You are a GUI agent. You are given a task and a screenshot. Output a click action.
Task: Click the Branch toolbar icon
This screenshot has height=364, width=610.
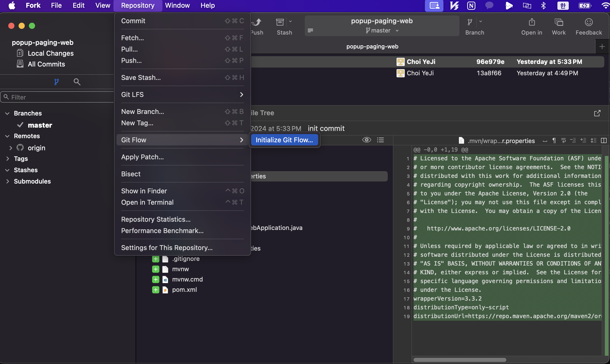(470, 22)
